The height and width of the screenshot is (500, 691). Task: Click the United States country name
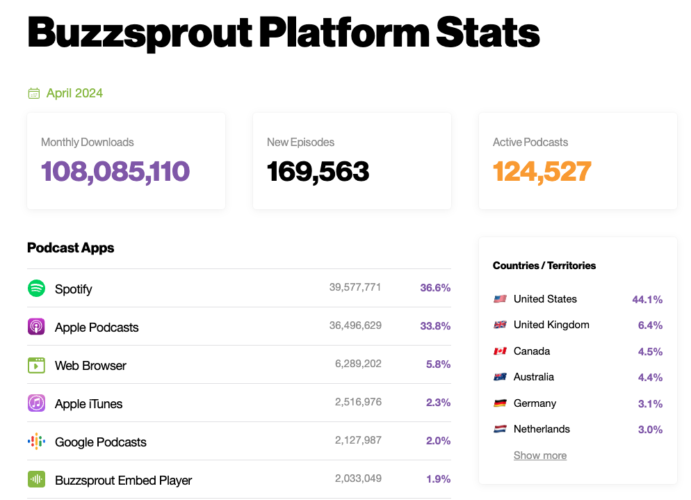(545, 299)
